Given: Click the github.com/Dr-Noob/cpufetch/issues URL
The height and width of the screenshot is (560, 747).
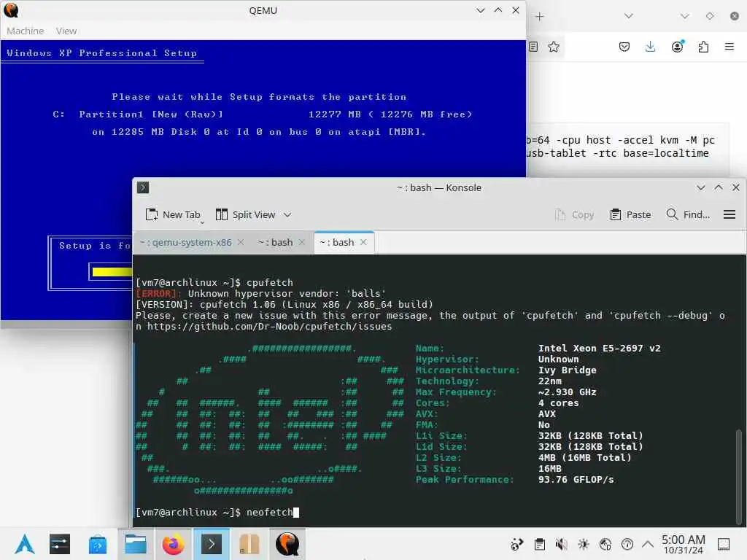Looking at the screenshot, I should (270, 327).
